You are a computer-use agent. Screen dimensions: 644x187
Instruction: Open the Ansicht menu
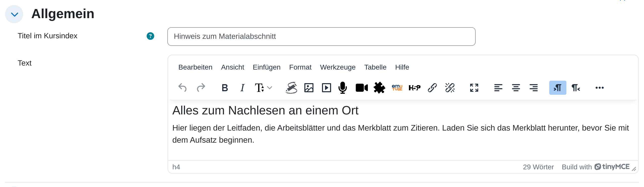click(x=233, y=67)
